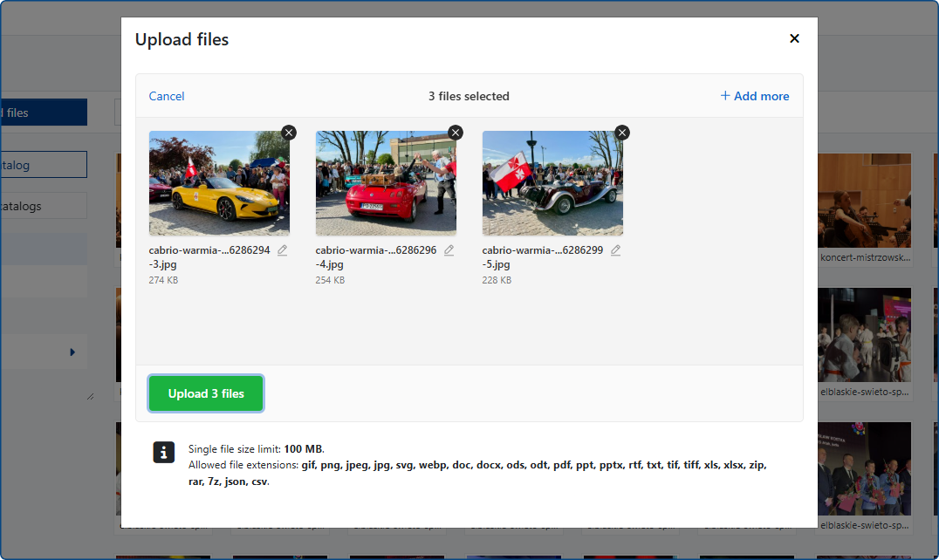Open the yellow convertible thumbnail preview

click(219, 183)
